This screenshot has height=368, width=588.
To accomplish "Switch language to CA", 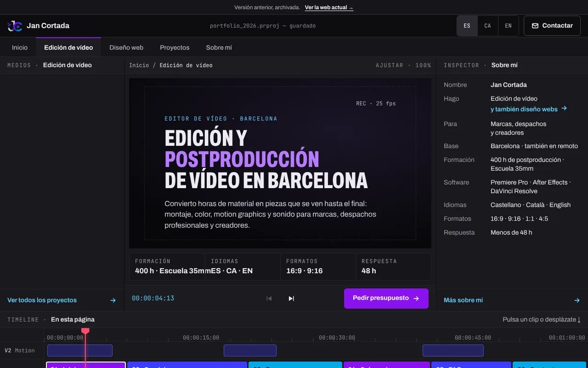I will 488,26.
